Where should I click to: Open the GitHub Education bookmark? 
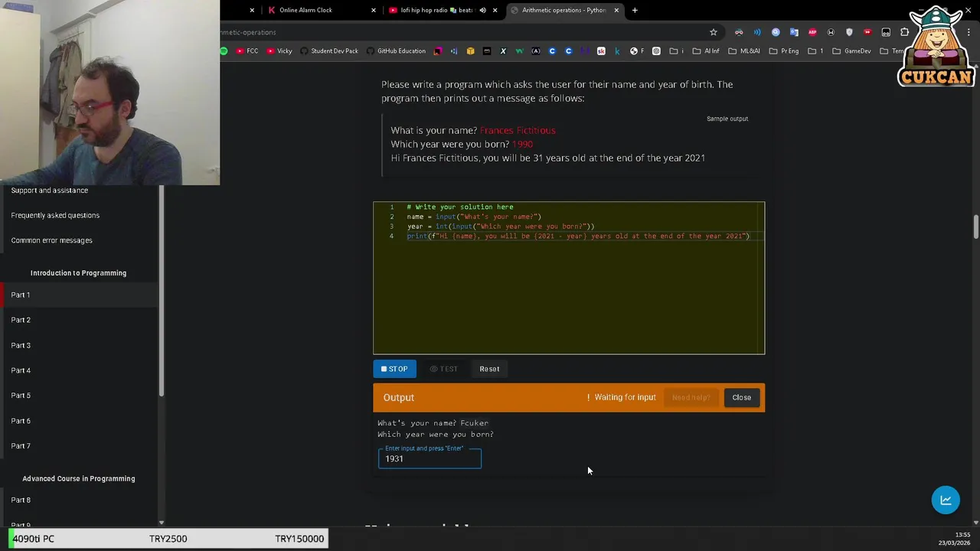tap(396, 51)
